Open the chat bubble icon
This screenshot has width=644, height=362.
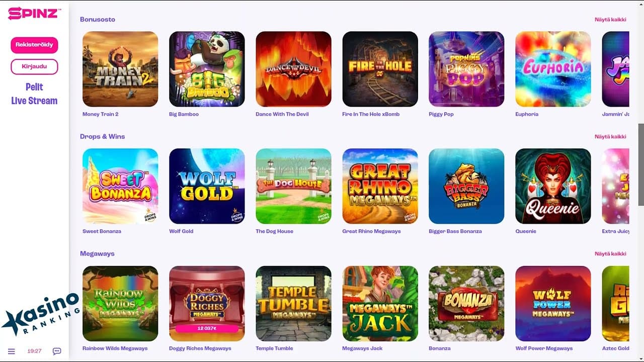(x=57, y=351)
